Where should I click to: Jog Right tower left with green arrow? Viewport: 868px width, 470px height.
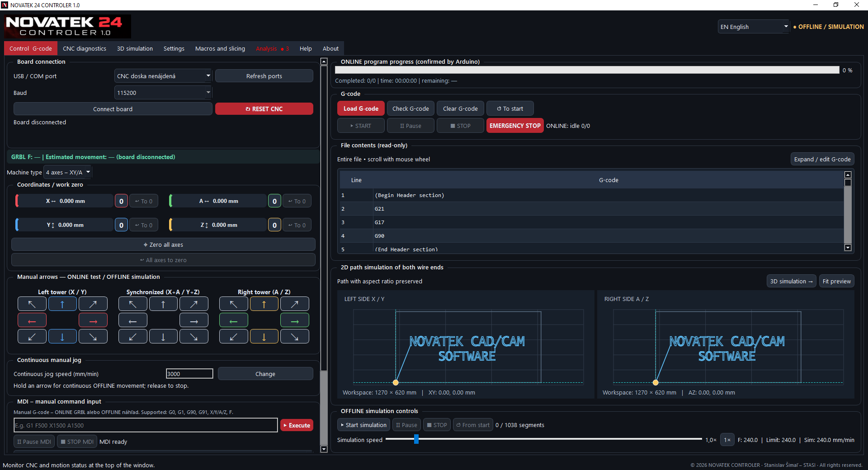[x=234, y=320]
